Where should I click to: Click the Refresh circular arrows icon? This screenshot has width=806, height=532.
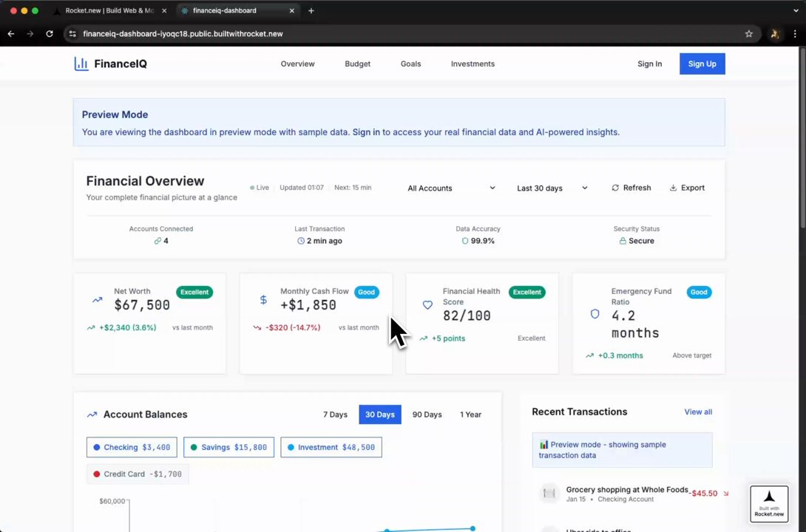click(615, 188)
